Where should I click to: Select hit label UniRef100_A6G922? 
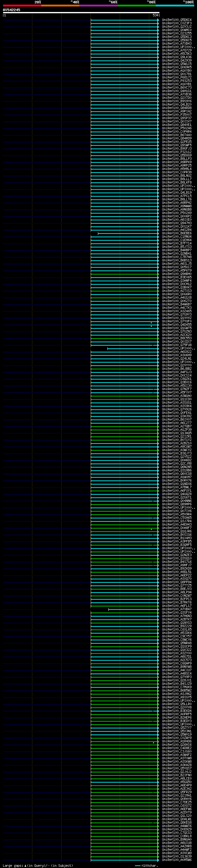point(176,352)
